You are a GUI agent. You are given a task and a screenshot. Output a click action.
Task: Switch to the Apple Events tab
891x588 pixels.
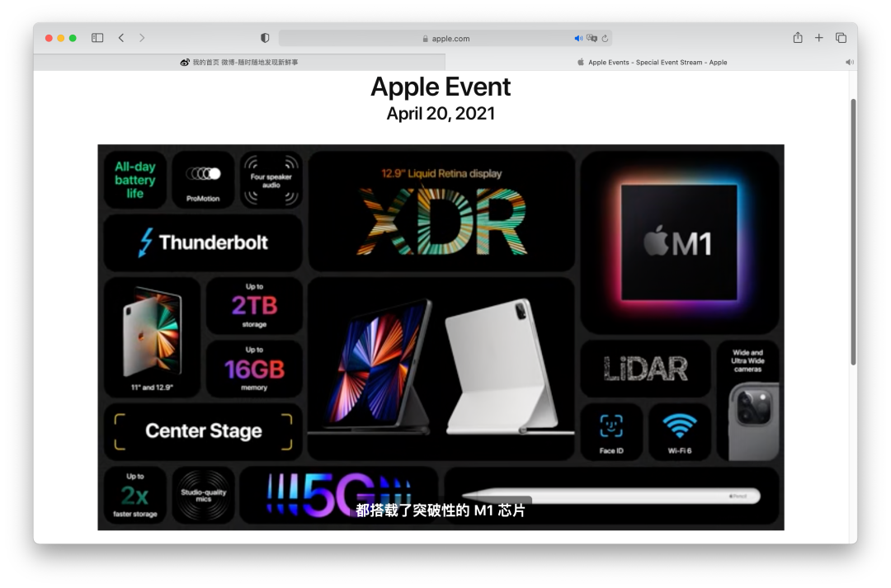pyautogui.click(x=651, y=62)
